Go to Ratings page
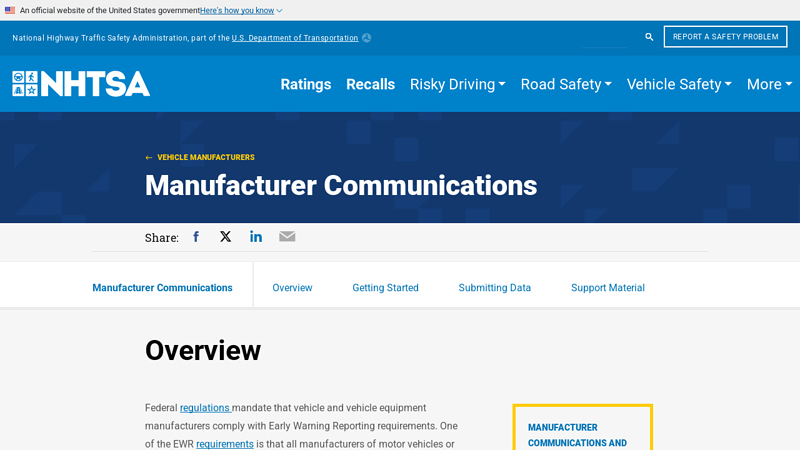Viewport: 800px width, 450px height. 306,84
